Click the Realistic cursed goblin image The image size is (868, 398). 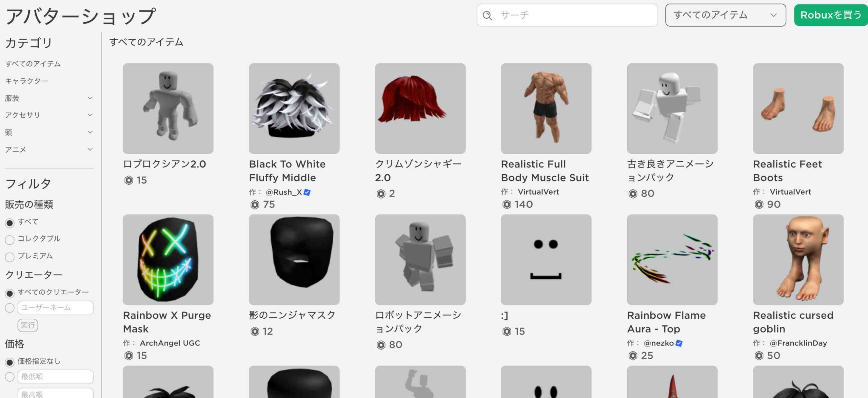[798, 259]
